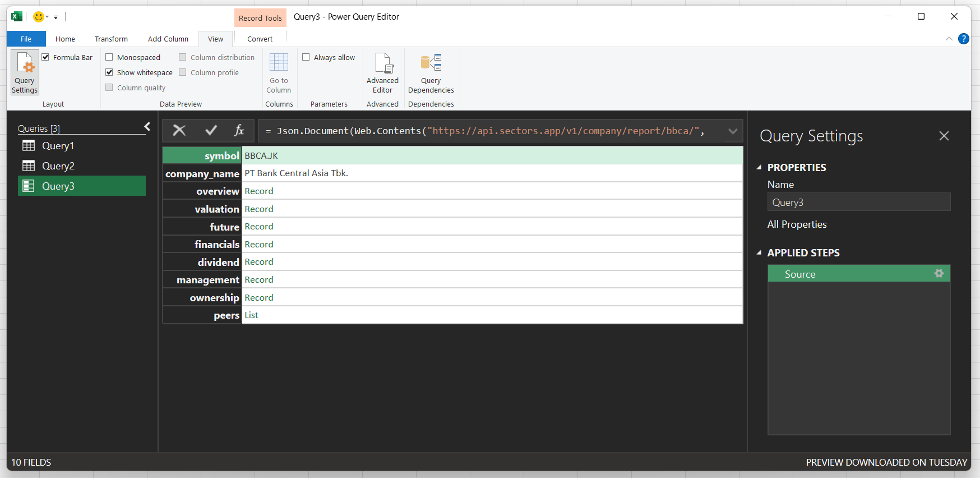The width and height of the screenshot is (980, 478).
Task: Disable Show whitespace option
Action: click(x=109, y=72)
